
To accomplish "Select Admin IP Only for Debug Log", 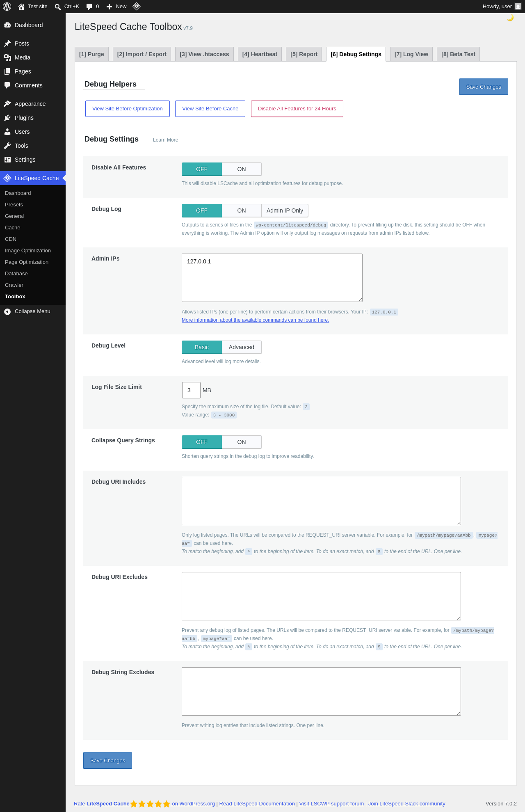I will (x=285, y=210).
